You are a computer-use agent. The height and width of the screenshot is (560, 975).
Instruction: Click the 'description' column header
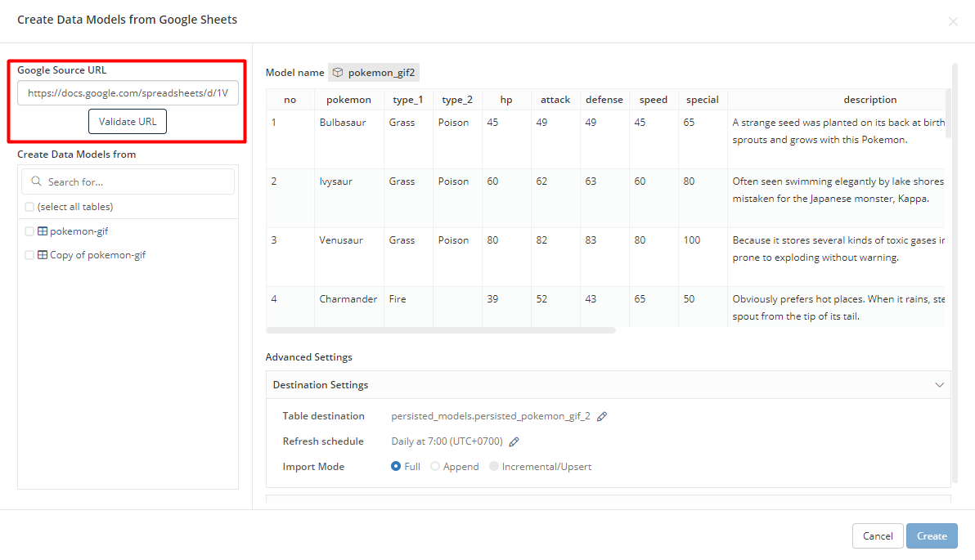pyautogui.click(x=870, y=100)
